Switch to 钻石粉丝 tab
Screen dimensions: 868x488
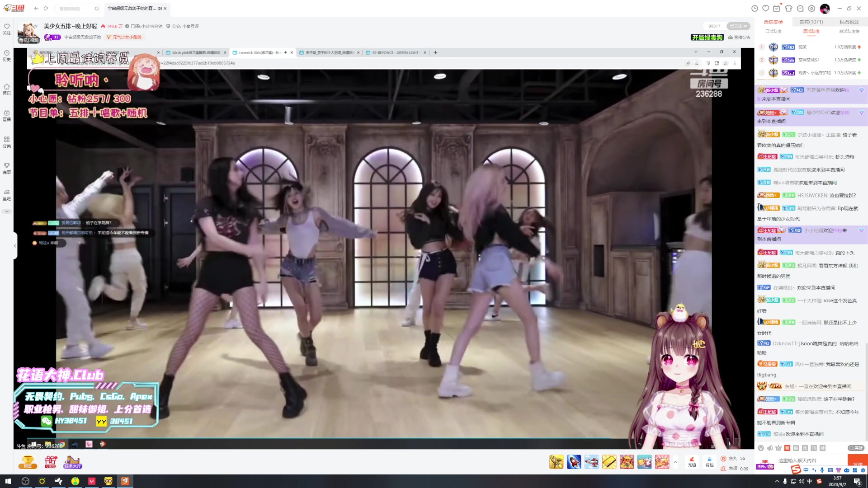click(x=849, y=22)
